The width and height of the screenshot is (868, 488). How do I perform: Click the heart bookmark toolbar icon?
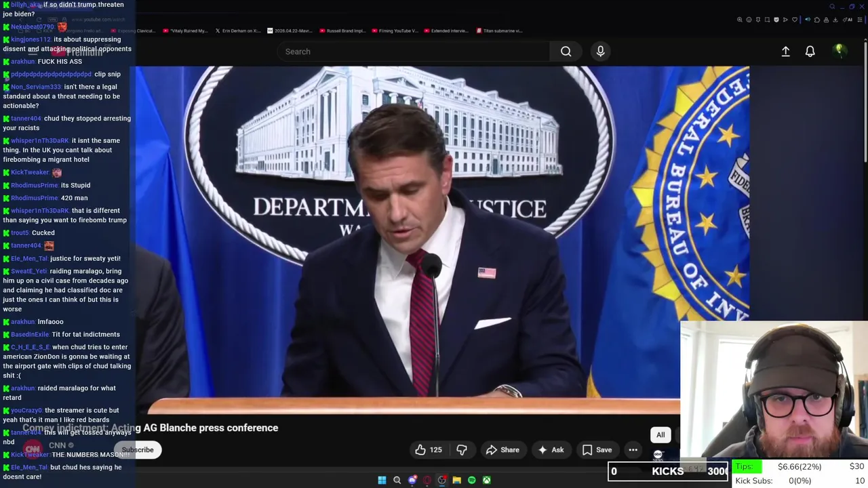795,20
